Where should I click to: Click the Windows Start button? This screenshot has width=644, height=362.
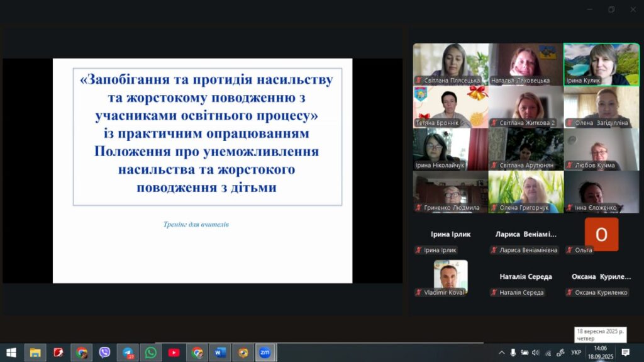point(11,353)
